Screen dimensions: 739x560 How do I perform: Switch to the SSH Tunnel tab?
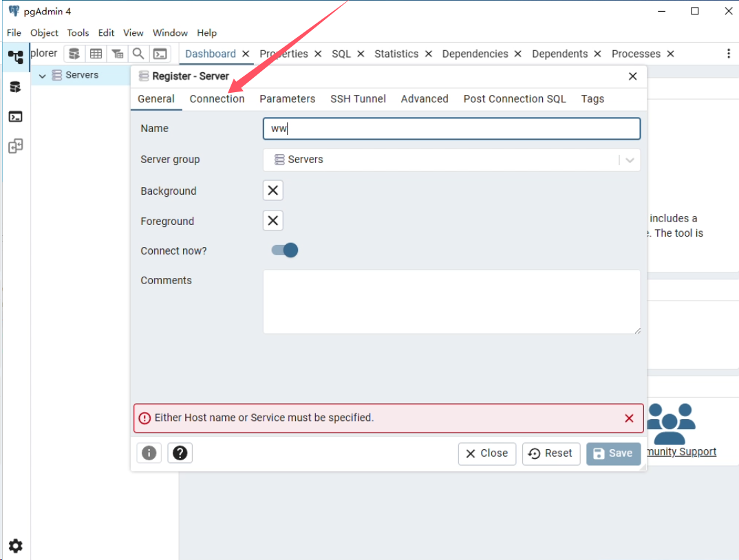(x=358, y=98)
